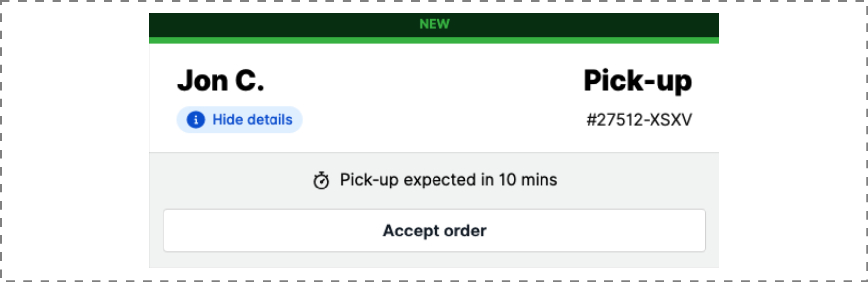Click the bright green status stripe
This screenshot has width=868, height=282.
pyautogui.click(x=434, y=40)
